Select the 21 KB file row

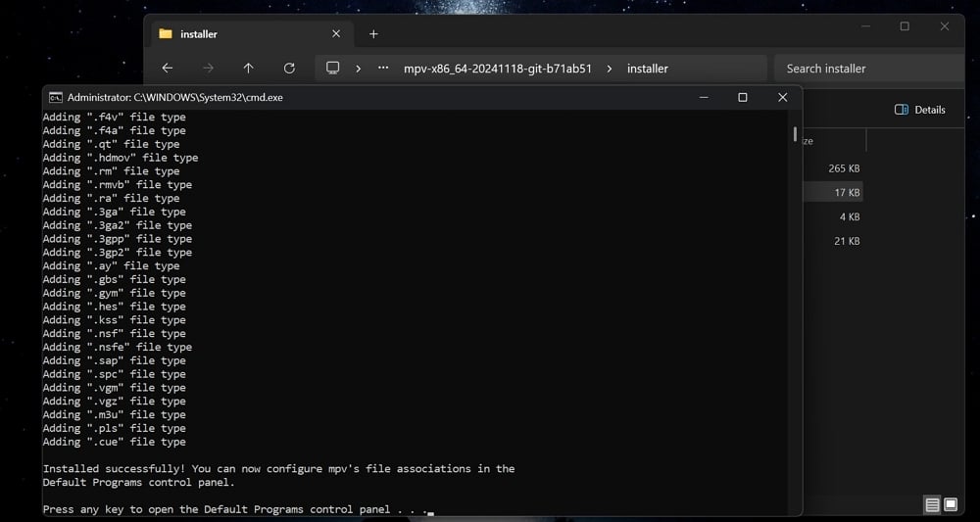833,241
